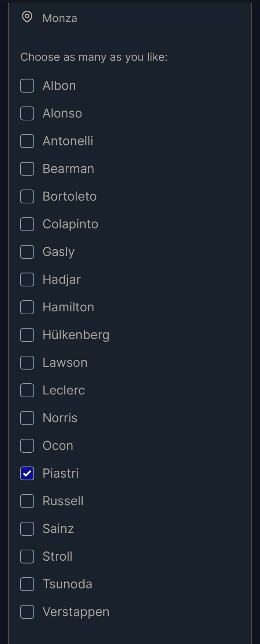Uncheck the selected Piastri checkbox
Image resolution: width=260 pixels, height=644 pixels.
click(27, 473)
